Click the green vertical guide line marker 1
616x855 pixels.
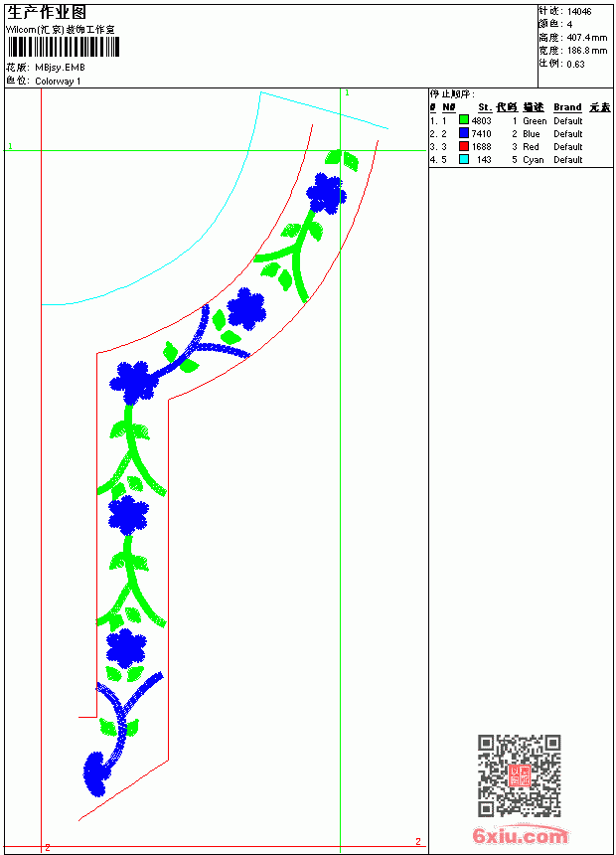[347, 93]
